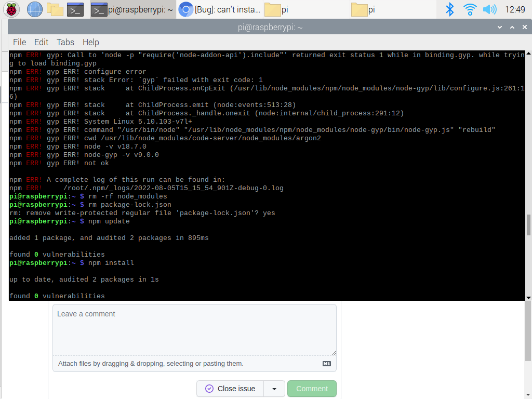
Task: Open the terminal File menu
Action: coord(19,42)
